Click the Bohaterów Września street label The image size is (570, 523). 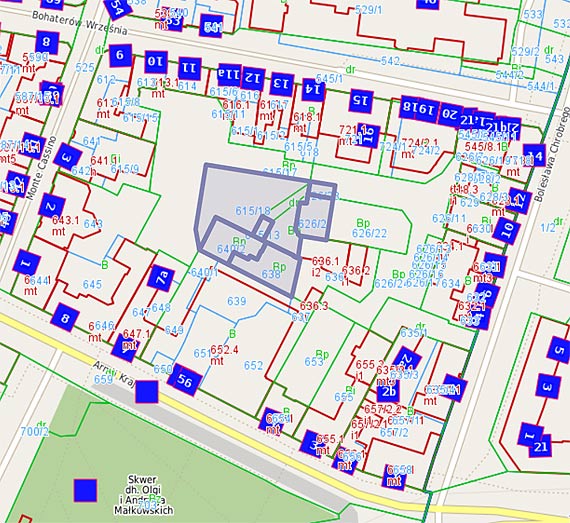(80, 23)
